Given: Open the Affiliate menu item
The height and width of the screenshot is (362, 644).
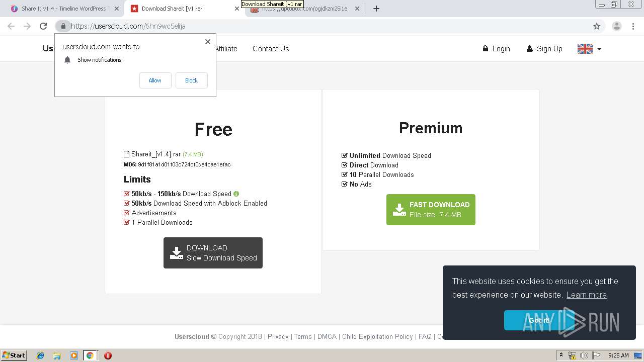Looking at the screenshot, I should [x=226, y=49].
